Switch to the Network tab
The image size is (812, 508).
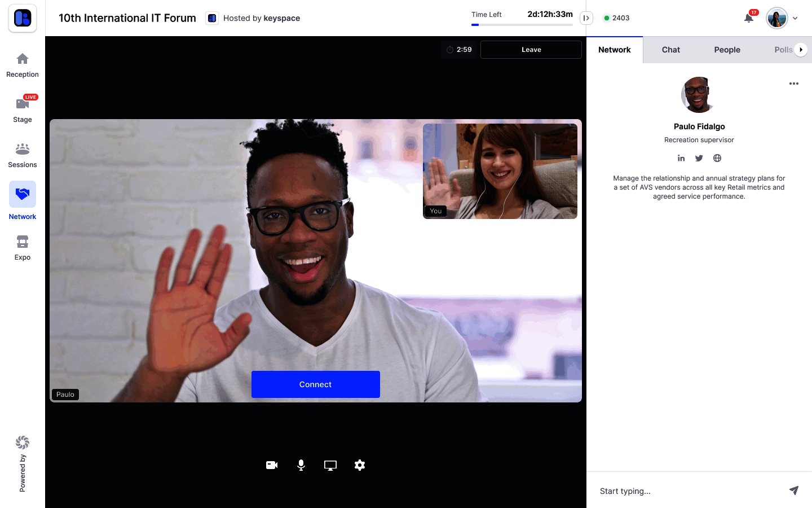click(615, 50)
